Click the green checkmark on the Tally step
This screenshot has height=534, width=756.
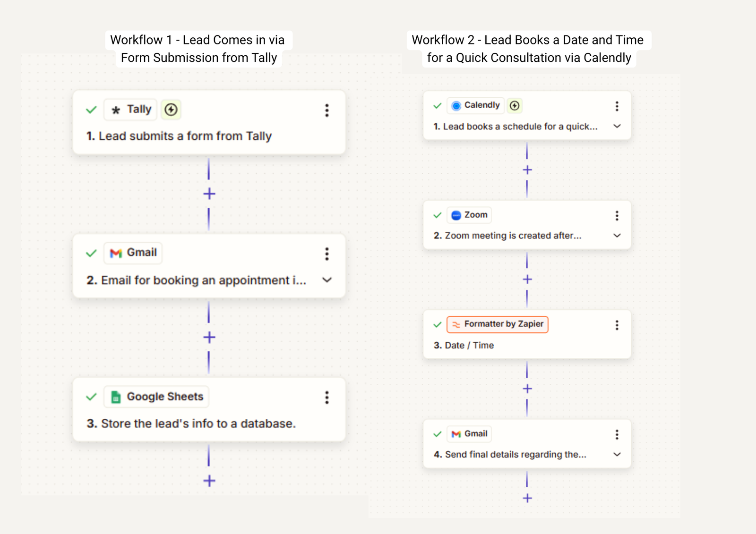[91, 110]
